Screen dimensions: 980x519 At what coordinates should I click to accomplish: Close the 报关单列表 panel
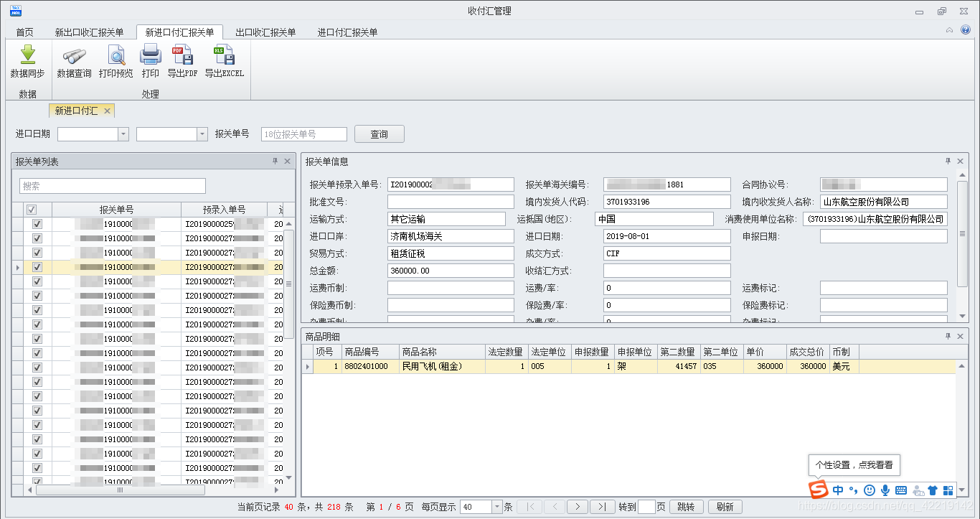click(x=287, y=162)
